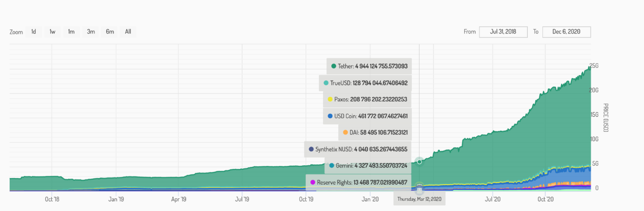Show All time range
644x211 pixels.
click(128, 31)
